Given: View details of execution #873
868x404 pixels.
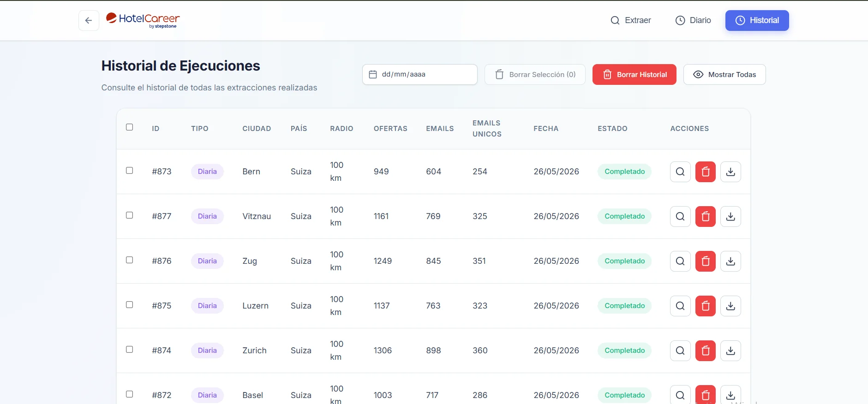Looking at the screenshot, I should (x=680, y=172).
